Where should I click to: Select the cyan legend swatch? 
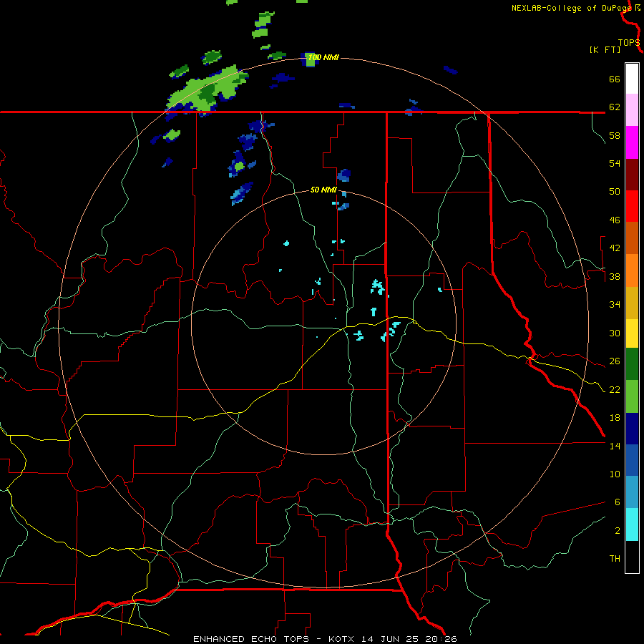coord(632,525)
